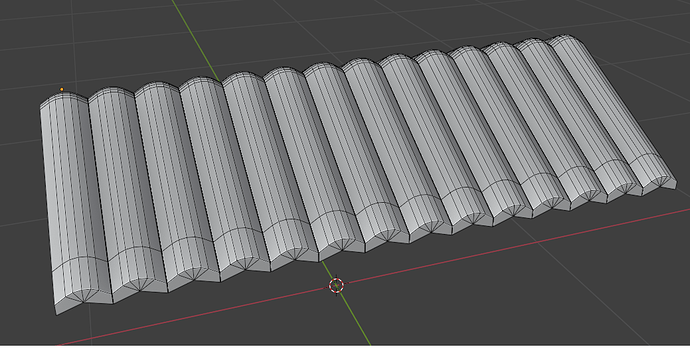Click the red-white 3D cursor
The height and width of the screenshot is (360, 690).
pos(336,286)
